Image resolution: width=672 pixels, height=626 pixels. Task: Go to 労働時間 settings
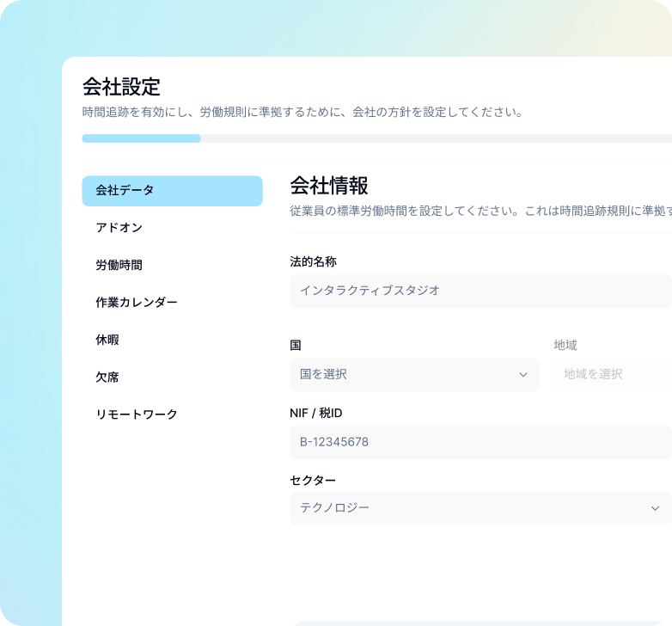point(119,265)
